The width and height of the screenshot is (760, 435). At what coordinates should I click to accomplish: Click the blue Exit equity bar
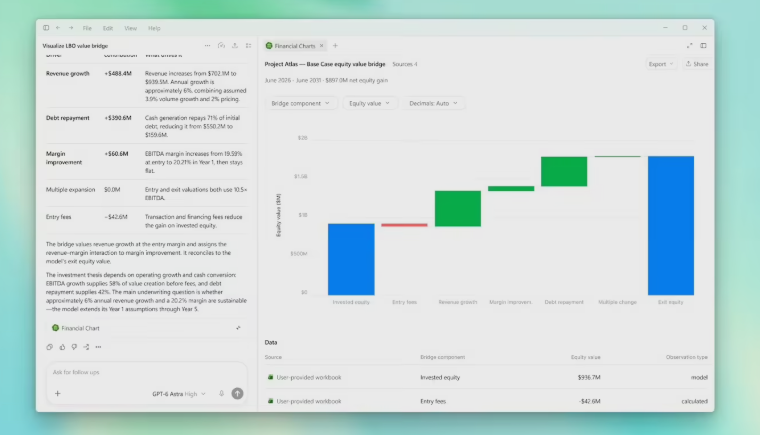point(671,226)
